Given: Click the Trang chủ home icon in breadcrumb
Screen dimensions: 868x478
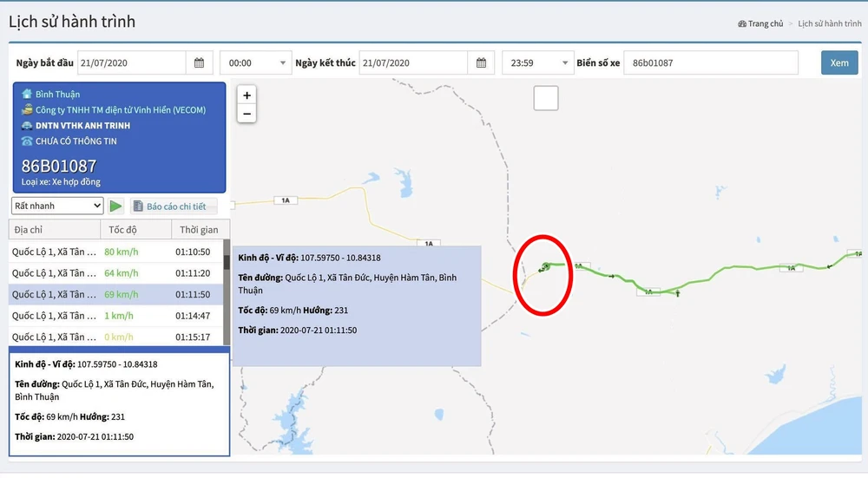Looking at the screenshot, I should 742,24.
